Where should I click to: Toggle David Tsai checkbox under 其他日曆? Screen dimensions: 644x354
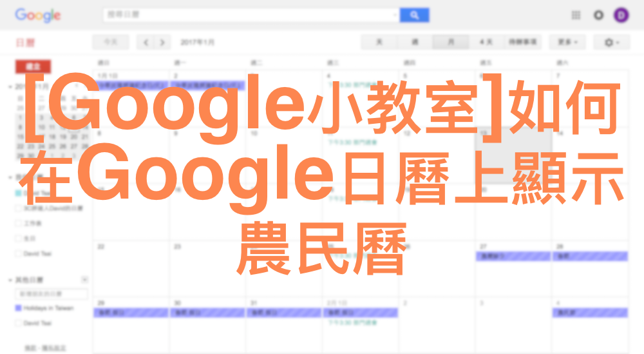pyautogui.click(x=18, y=323)
